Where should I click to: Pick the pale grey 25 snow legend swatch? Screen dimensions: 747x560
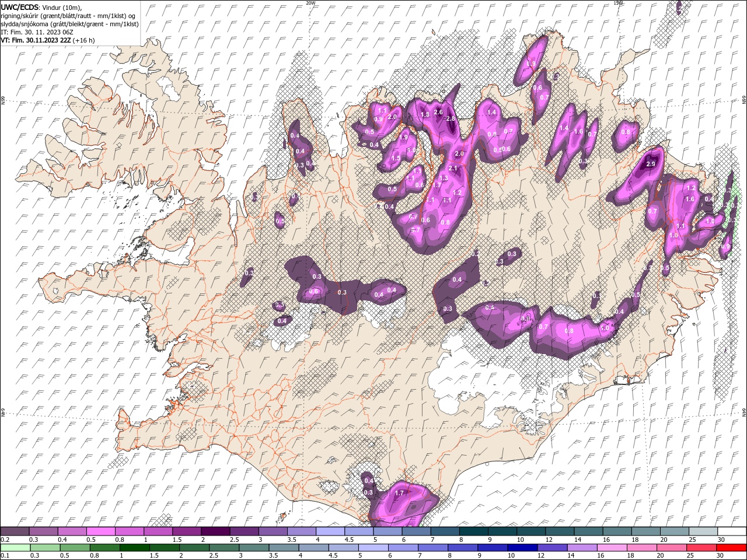click(703, 531)
